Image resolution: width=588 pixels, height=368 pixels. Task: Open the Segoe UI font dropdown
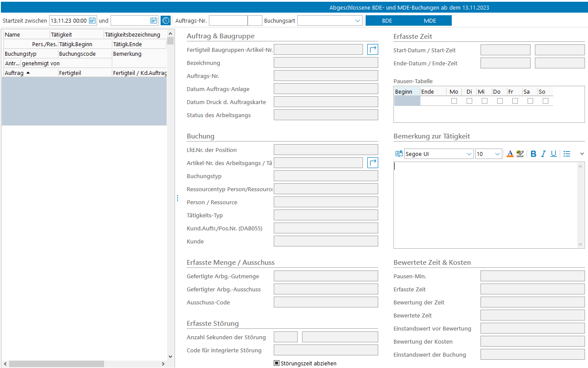pyautogui.click(x=469, y=154)
